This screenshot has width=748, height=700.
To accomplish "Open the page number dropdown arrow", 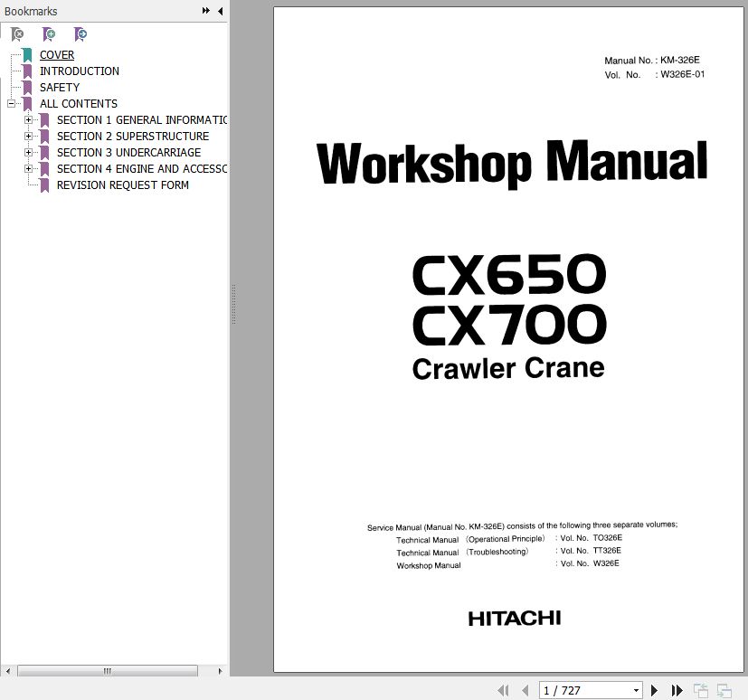I will (x=636, y=690).
